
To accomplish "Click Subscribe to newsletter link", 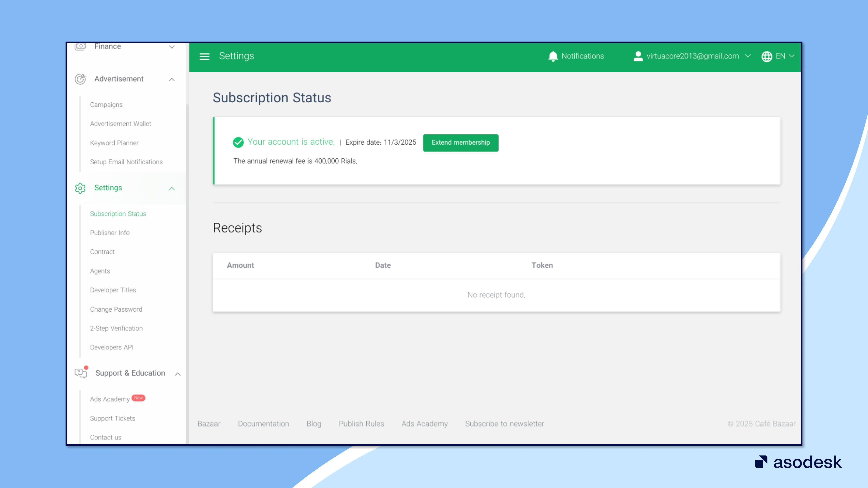I will pyautogui.click(x=505, y=424).
